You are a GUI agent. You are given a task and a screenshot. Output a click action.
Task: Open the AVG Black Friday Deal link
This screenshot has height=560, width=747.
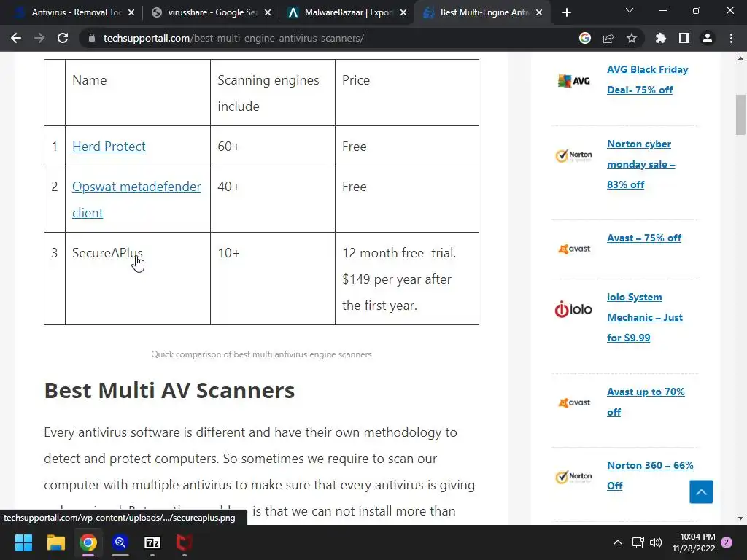click(x=648, y=79)
